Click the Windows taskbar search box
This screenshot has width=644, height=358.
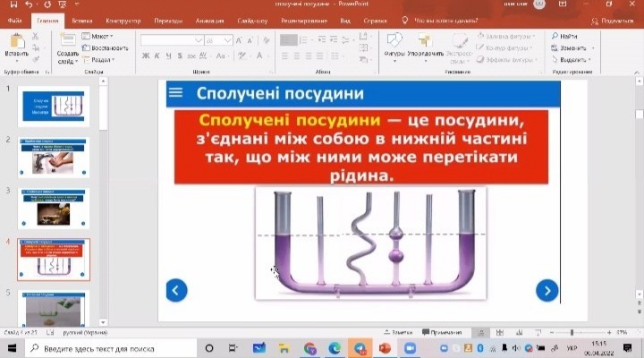(111, 348)
